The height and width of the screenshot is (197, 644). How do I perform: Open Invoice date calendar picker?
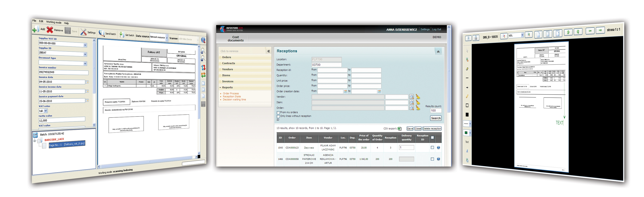point(87,82)
